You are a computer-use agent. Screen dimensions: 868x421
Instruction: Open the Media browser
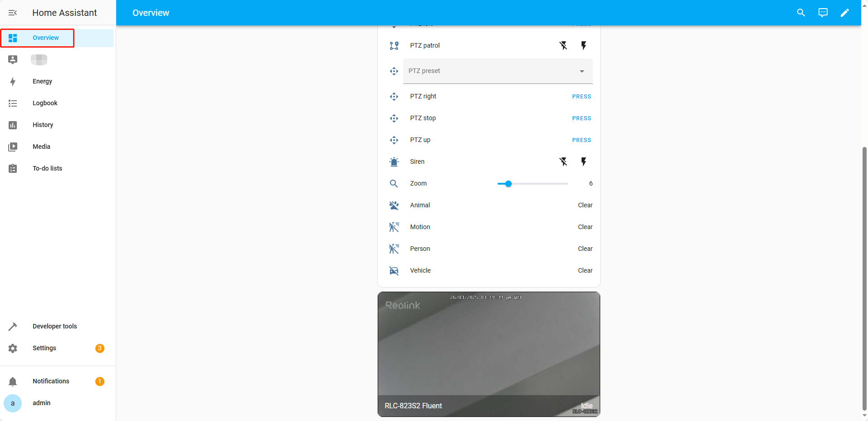pyautogui.click(x=57, y=147)
